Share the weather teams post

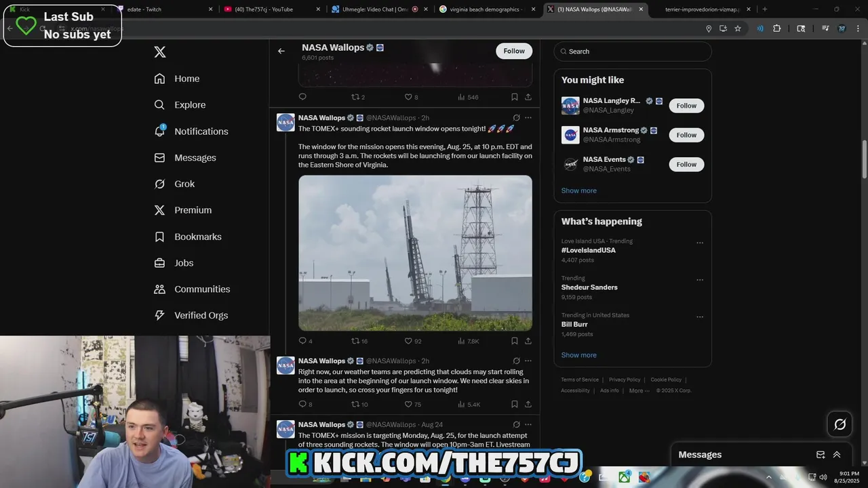(x=528, y=405)
